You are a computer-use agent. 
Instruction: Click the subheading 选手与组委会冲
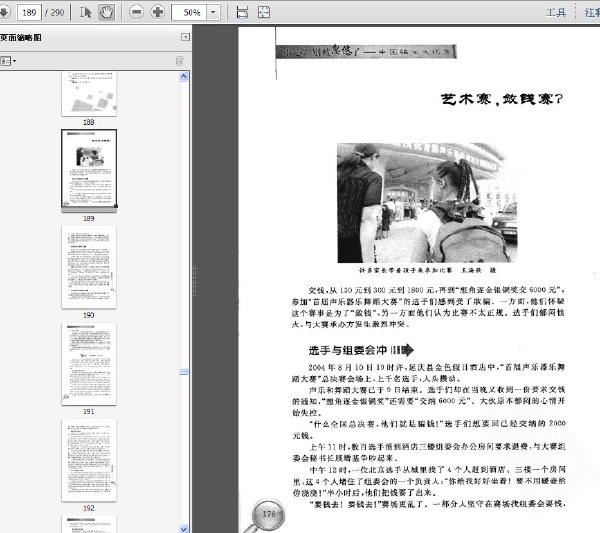coord(348,350)
